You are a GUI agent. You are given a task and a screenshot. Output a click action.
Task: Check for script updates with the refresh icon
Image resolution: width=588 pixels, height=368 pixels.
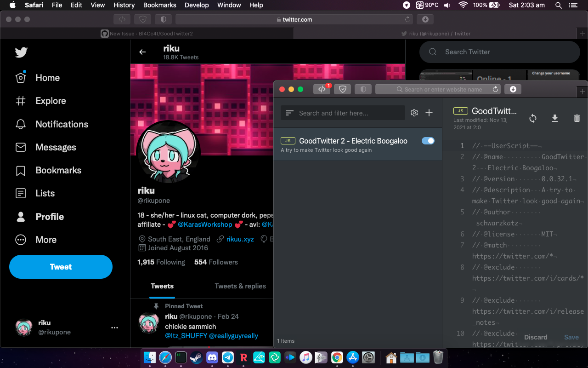coord(533,119)
